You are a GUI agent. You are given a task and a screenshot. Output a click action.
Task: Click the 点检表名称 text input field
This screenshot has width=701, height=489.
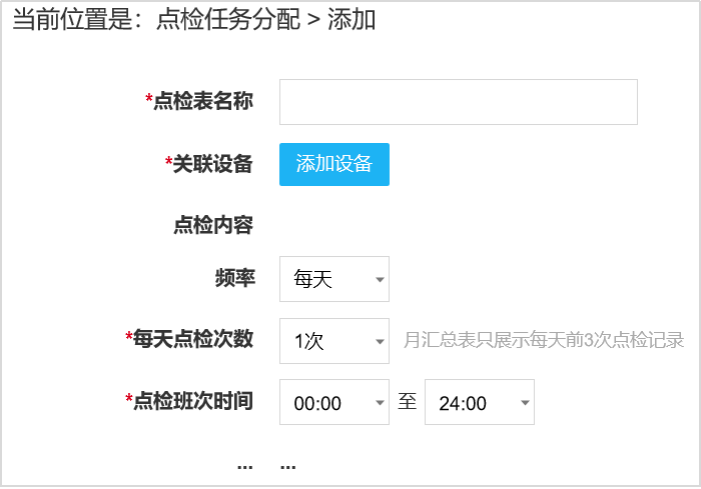pos(458,102)
